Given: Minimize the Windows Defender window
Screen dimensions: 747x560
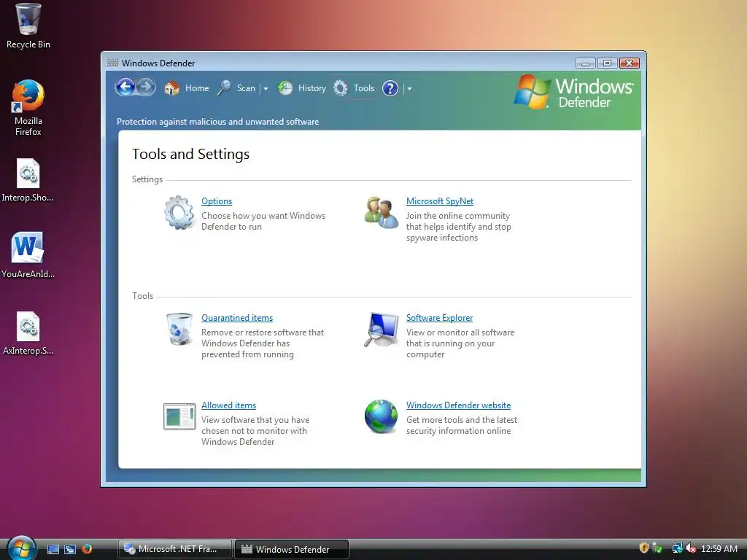Looking at the screenshot, I should pos(586,63).
